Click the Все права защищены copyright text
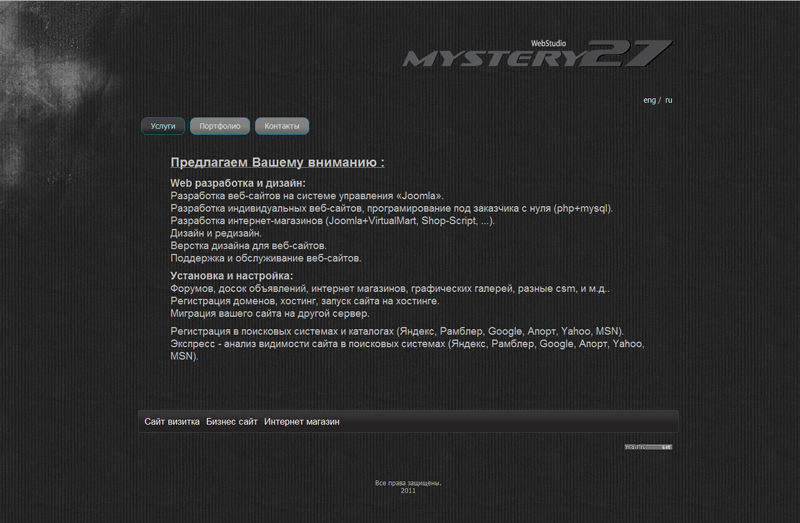 (x=408, y=483)
